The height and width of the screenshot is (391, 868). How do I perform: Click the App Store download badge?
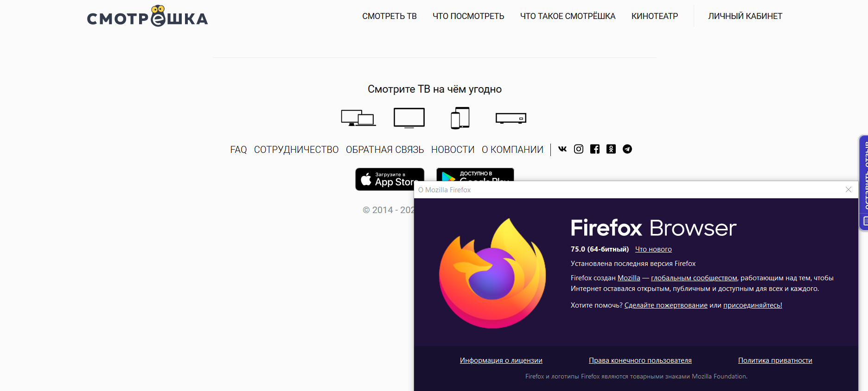[x=389, y=179]
